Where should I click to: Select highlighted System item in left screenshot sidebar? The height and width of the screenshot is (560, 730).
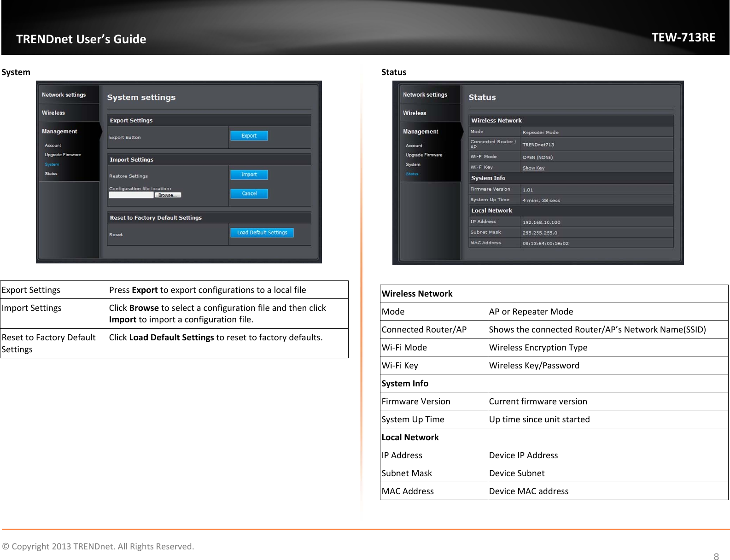[x=52, y=164]
